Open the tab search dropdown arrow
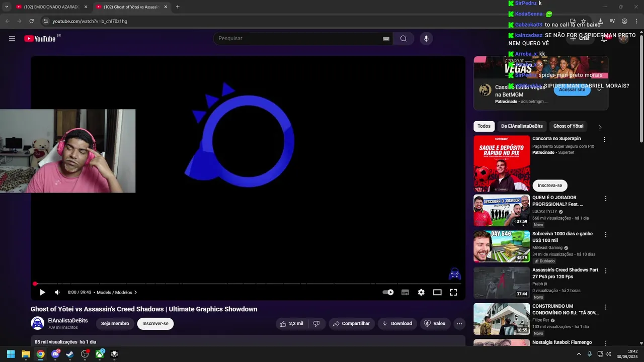Viewport: 644px width, 362px height. [7, 7]
